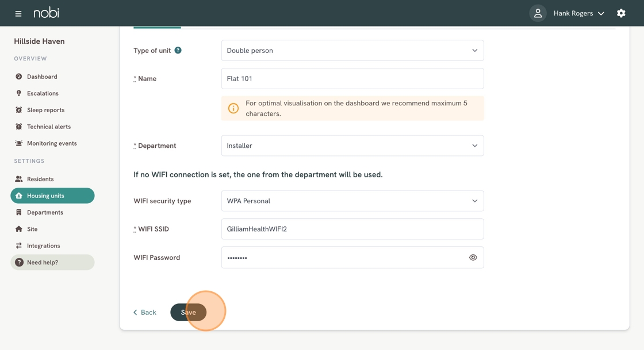Open Technical alerts page
The image size is (644, 350).
click(49, 127)
